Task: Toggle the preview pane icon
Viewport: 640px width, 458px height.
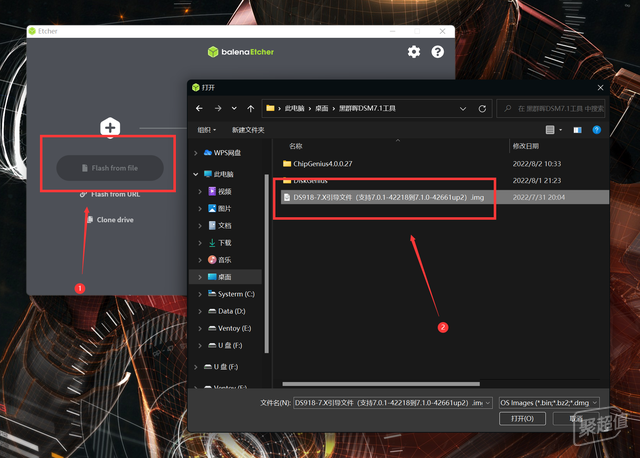Action: [577, 130]
